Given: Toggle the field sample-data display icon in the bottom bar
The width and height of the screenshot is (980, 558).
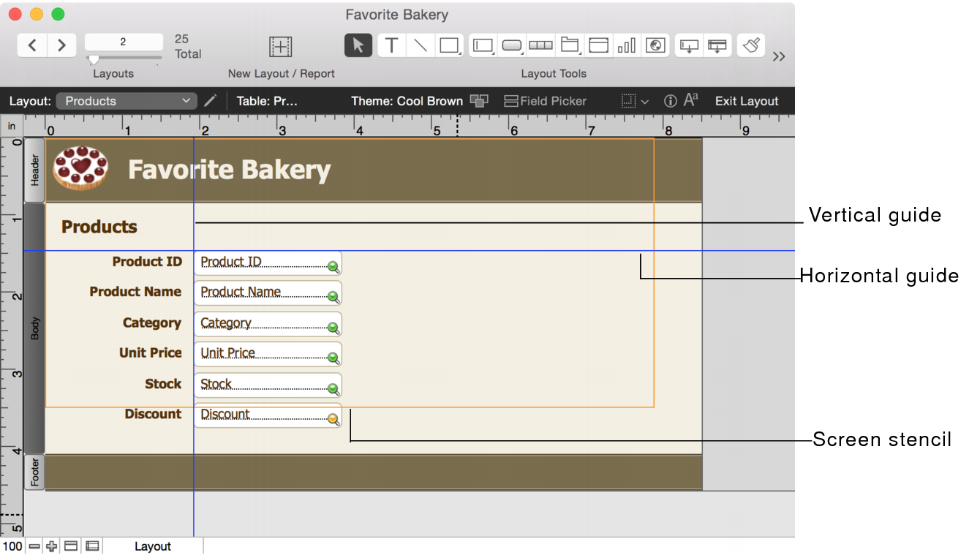Looking at the screenshot, I should (92, 546).
